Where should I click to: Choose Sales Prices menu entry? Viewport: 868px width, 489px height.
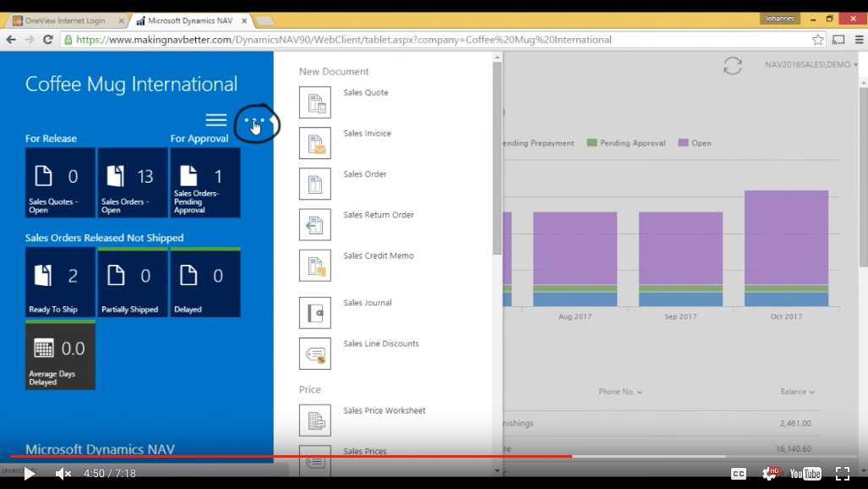point(365,451)
